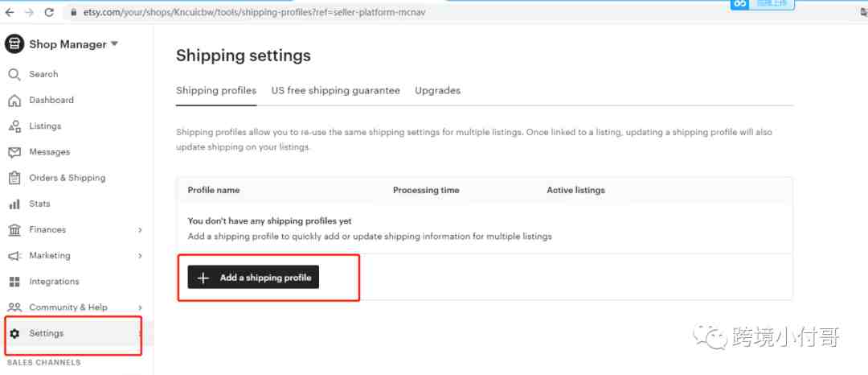Click the etsy.com address bar URL
The image size is (868, 375).
coord(254,12)
